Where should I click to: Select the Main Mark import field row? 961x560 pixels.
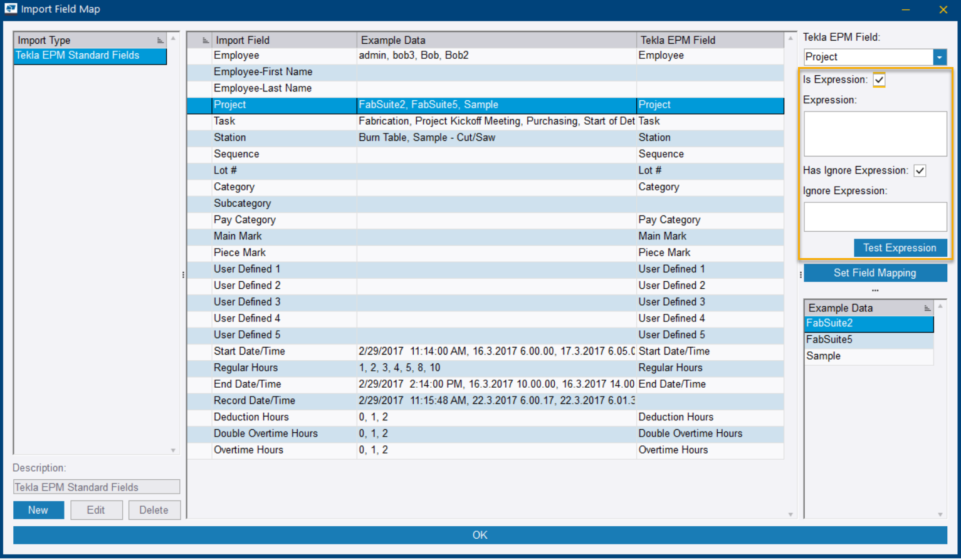pos(485,236)
